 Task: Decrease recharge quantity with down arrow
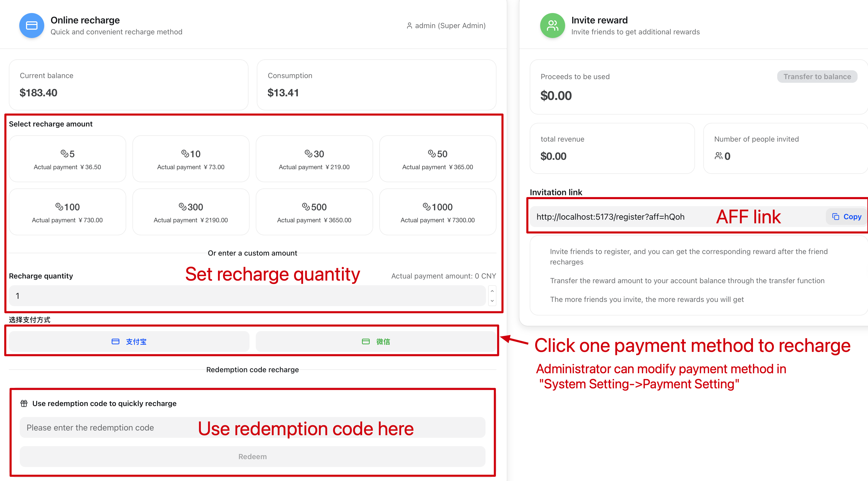point(492,301)
